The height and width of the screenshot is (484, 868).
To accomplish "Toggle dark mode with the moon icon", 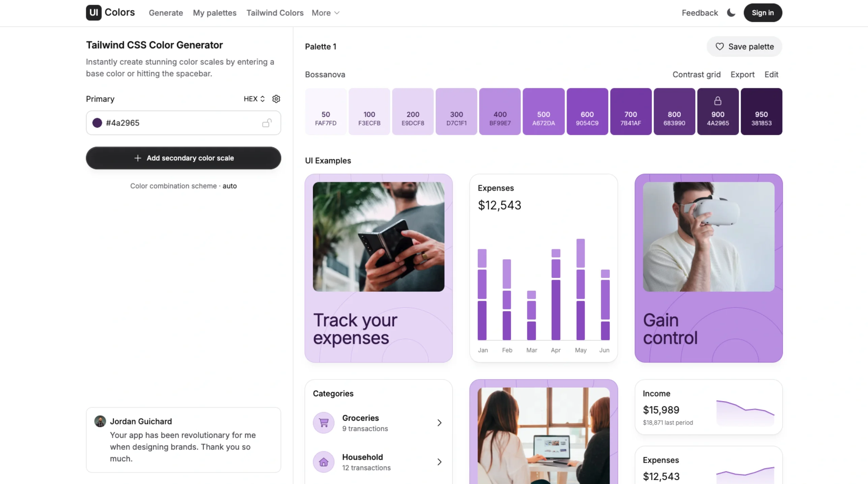I will tap(731, 13).
